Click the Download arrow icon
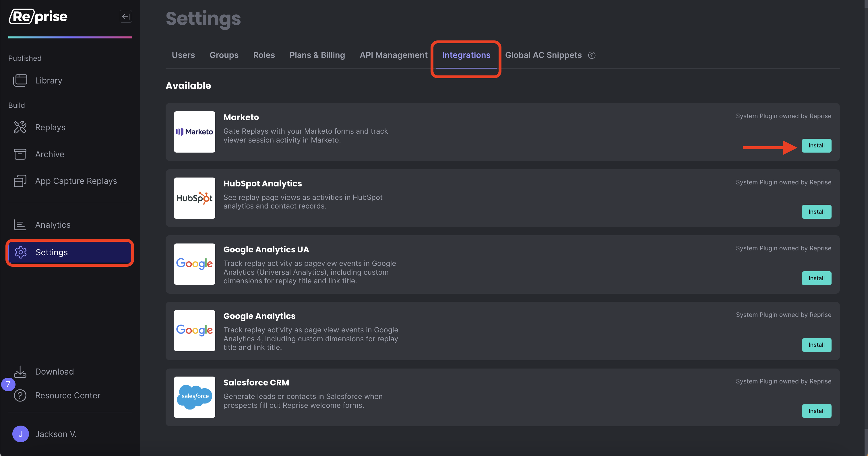 click(x=20, y=371)
